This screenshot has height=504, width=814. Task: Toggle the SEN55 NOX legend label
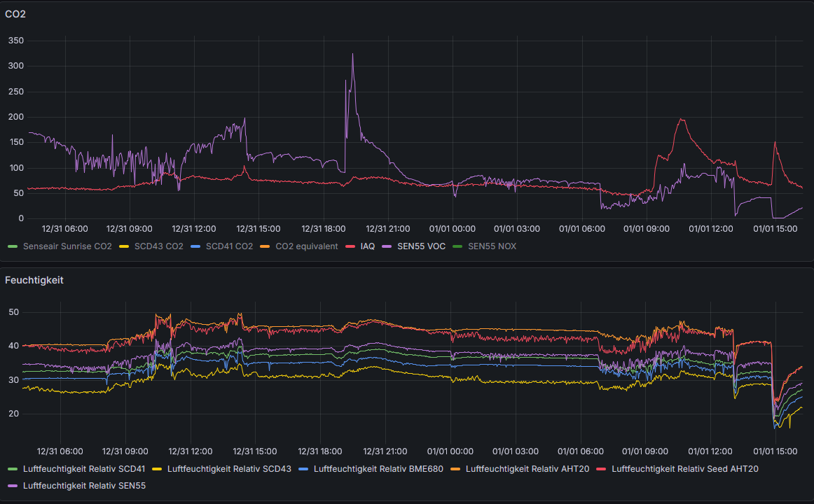tap(492, 246)
